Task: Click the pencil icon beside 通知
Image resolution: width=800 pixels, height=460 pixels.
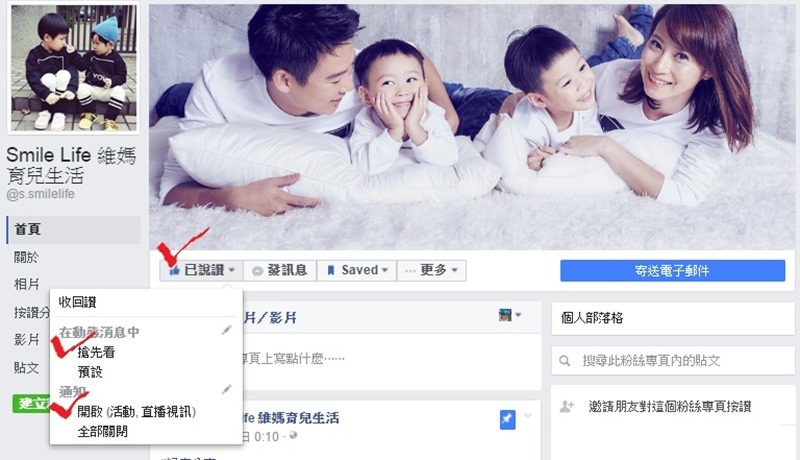Action: (x=227, y=390)
